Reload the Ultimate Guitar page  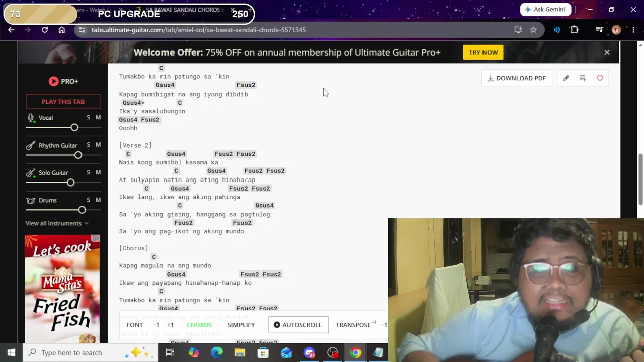[x=45, y=30]
